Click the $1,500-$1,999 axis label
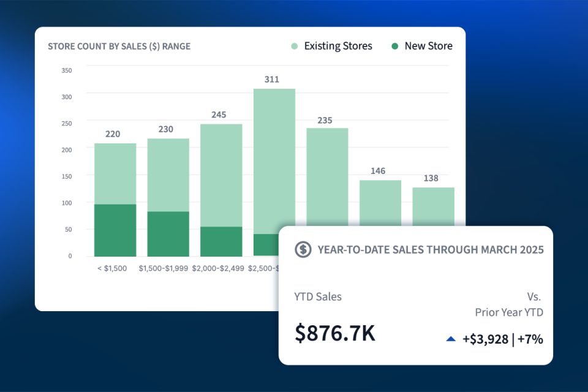 coord(164,268)
